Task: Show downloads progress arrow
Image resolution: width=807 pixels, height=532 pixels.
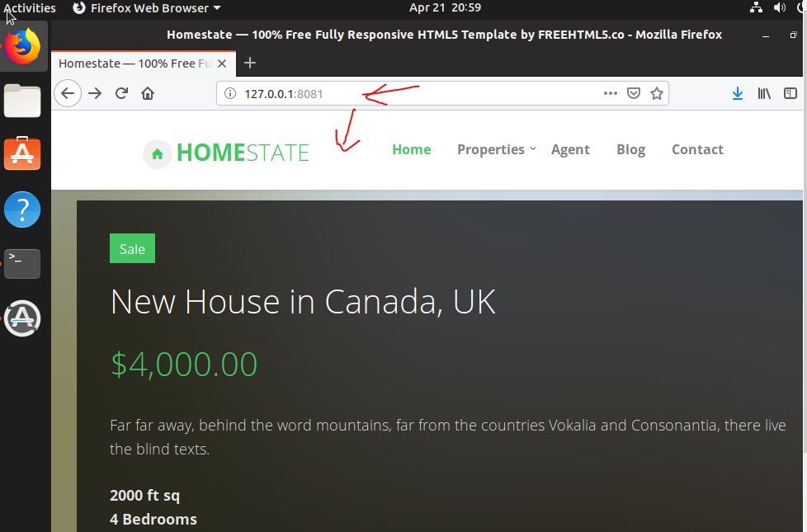Action: click(738, 93)
